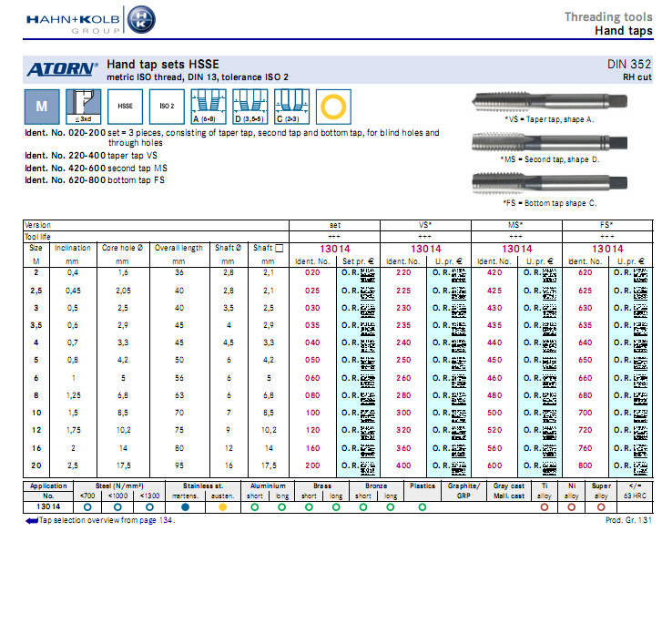The height and width of the screenshot is (644, 662).
Task: Click the QR code beside MS Ident. No. 420
Action: tap(549, 275)
